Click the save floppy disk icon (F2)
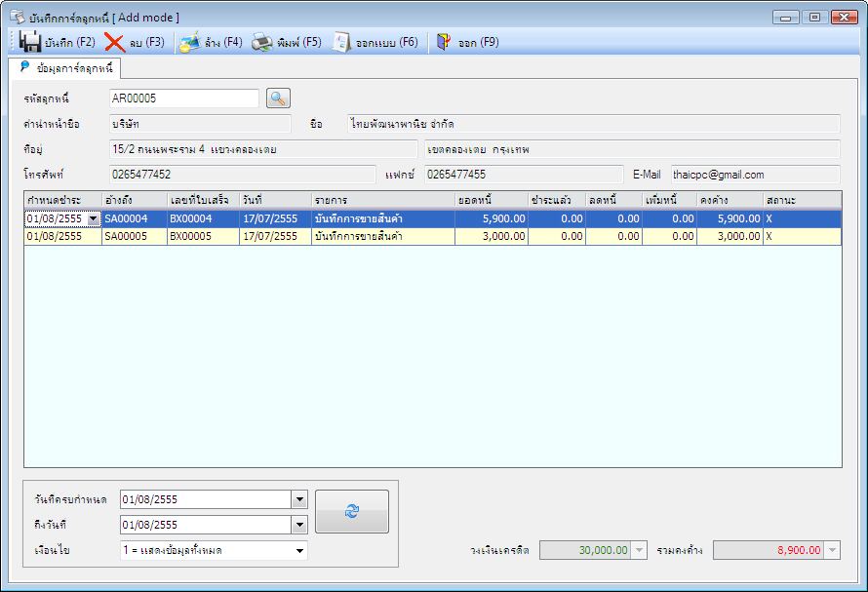The height and width of the screenshot is (592, 868). tap(30, 42)
